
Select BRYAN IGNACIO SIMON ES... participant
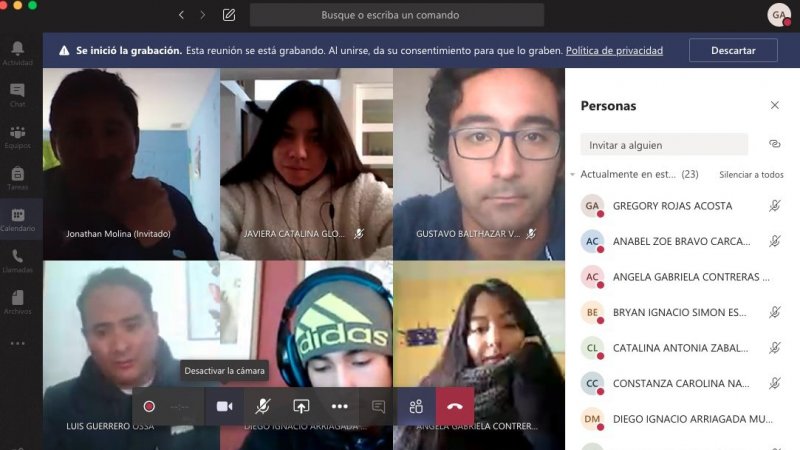[682, 312]
